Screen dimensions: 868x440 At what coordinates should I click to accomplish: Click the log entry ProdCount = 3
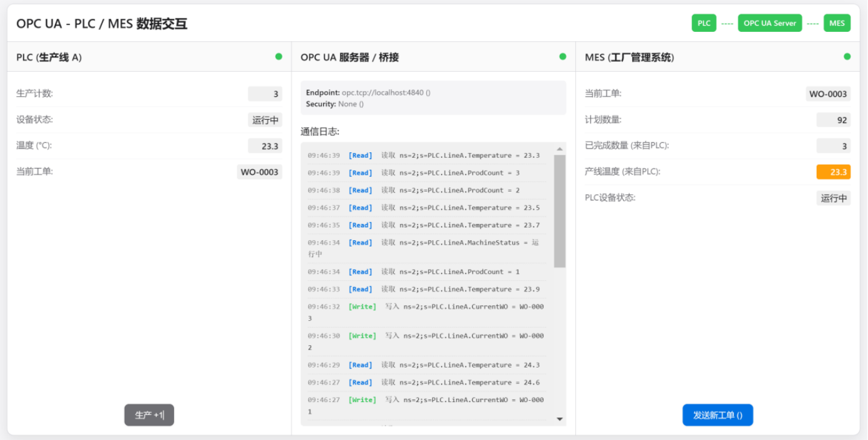coord(427,173)
